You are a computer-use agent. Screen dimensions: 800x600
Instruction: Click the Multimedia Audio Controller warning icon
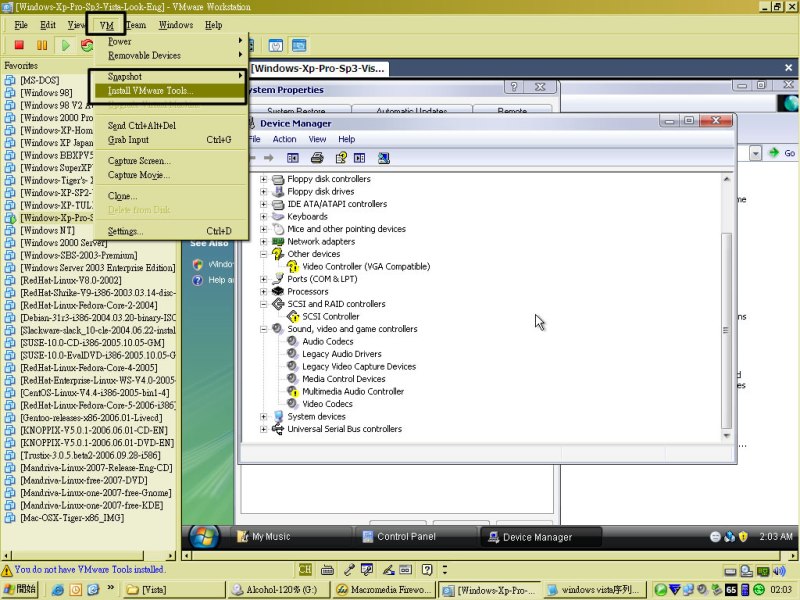[x=292, y=391]
